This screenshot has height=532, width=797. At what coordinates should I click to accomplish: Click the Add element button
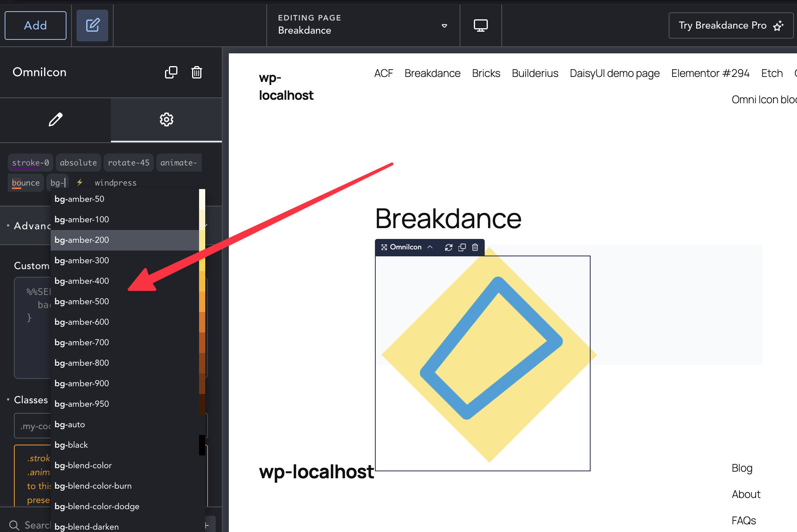tap(36, 26)
